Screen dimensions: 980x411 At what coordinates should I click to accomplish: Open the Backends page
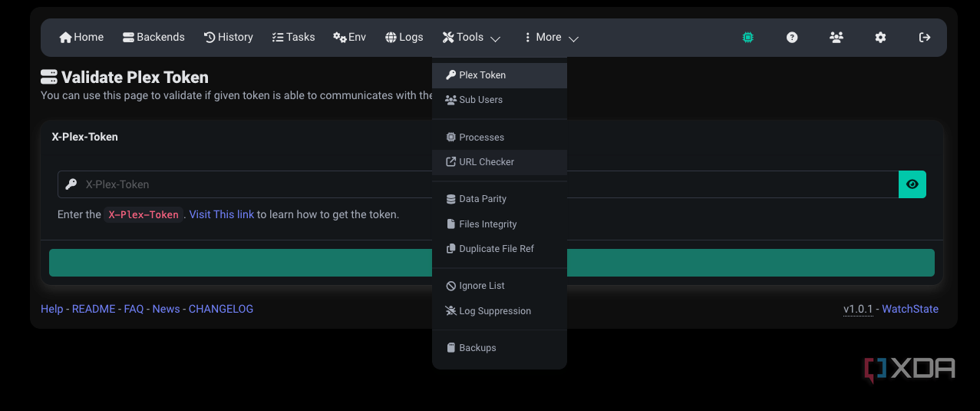pyautogui.click(x=153, y=37)
